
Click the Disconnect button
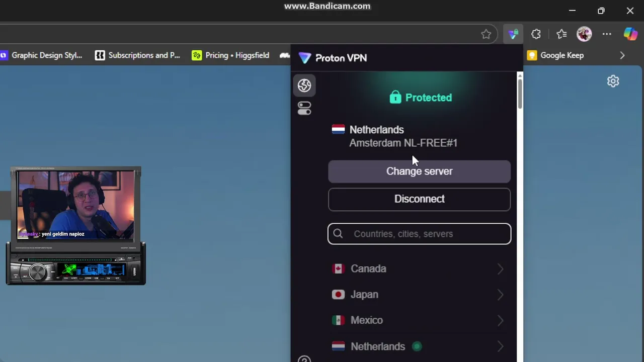pyautogui.click(x=419, y=199)
